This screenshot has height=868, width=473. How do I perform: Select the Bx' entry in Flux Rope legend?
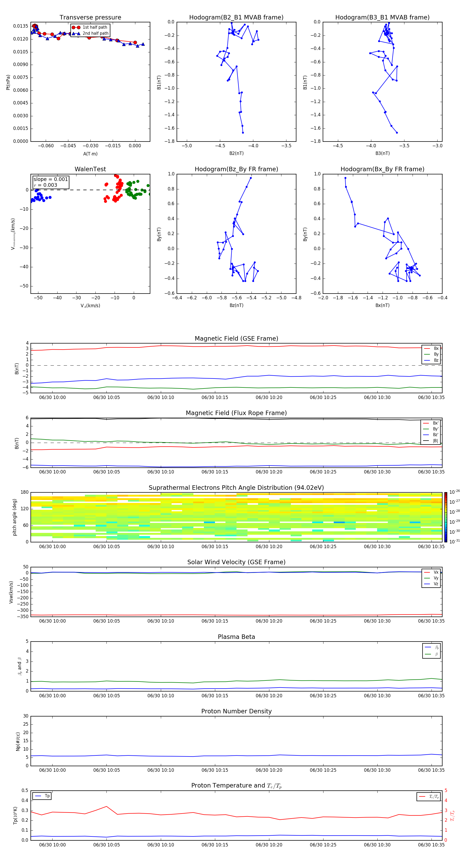[431, 423]
